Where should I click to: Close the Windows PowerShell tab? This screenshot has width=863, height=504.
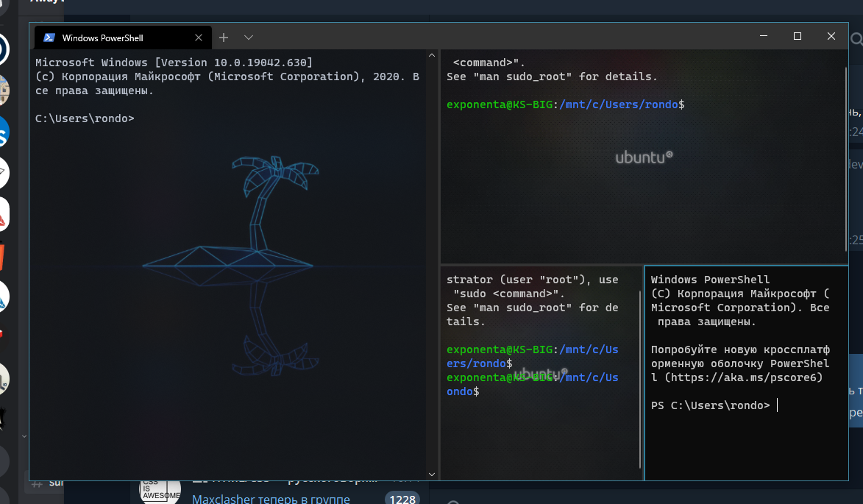(199, 38)
